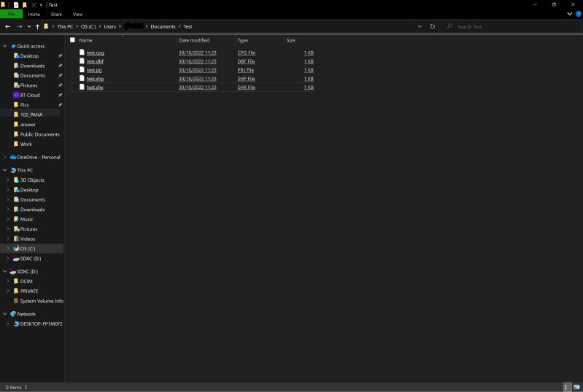This screenshot has width=583, height=392.
Task: Open DESKTOP-FP1M0F2 network computer
Action: point(42,324)
